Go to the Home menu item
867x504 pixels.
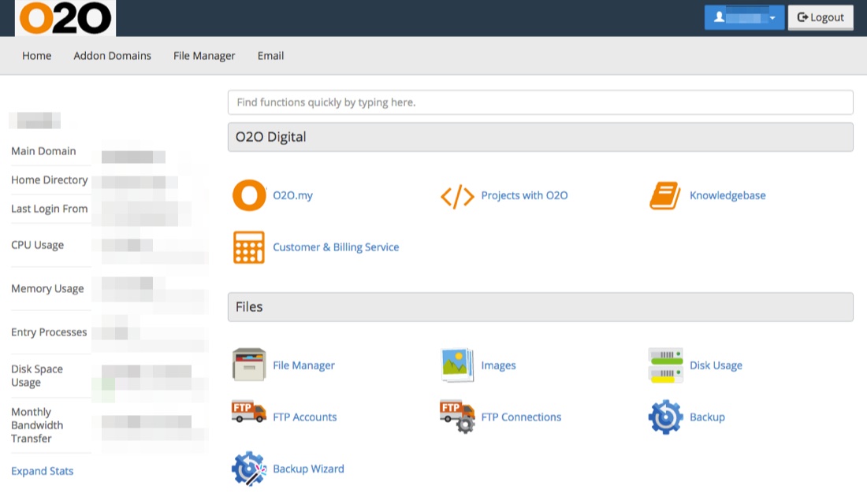(36, 56)
